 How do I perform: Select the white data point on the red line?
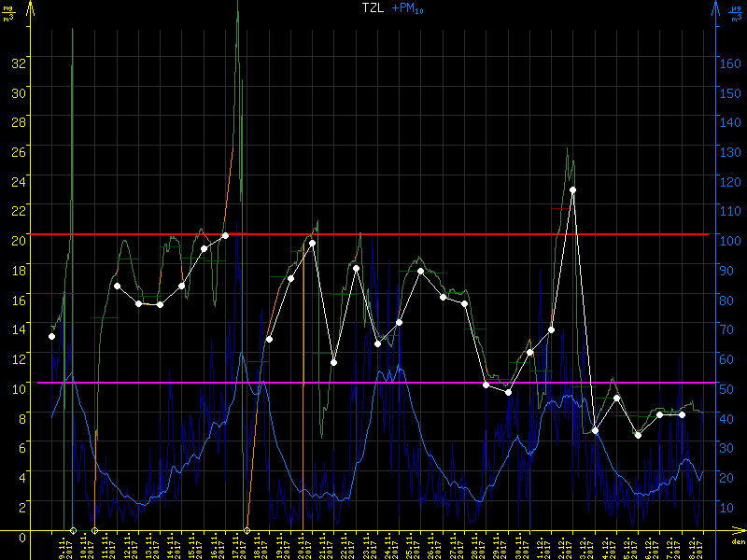tap(225, 235)
